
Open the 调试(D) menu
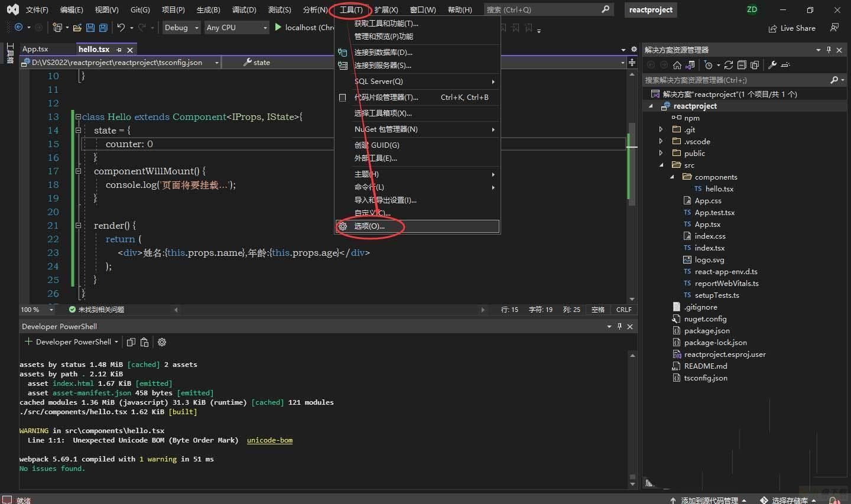[244, 9]
